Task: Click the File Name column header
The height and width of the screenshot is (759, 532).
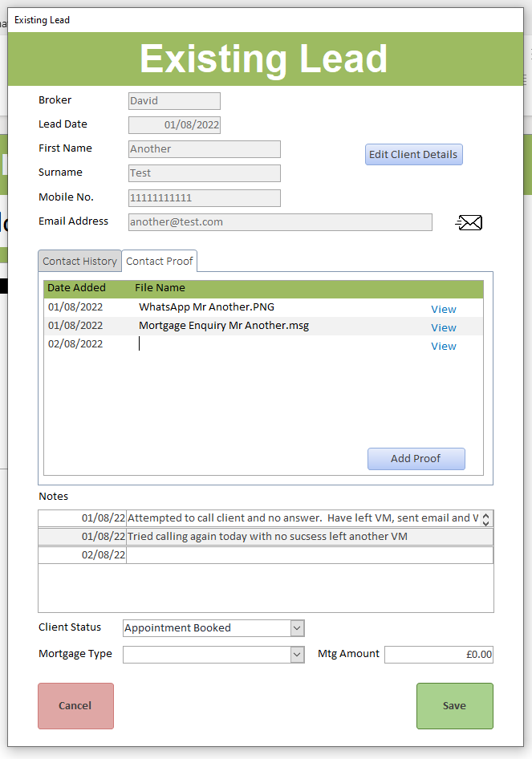Action: [160, 287]
